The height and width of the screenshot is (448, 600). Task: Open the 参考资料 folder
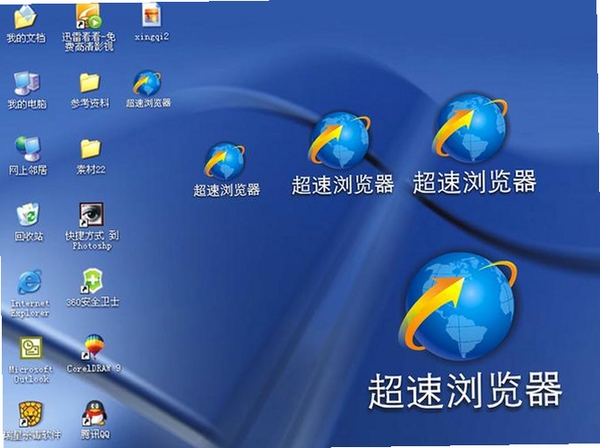click(90, 83)
